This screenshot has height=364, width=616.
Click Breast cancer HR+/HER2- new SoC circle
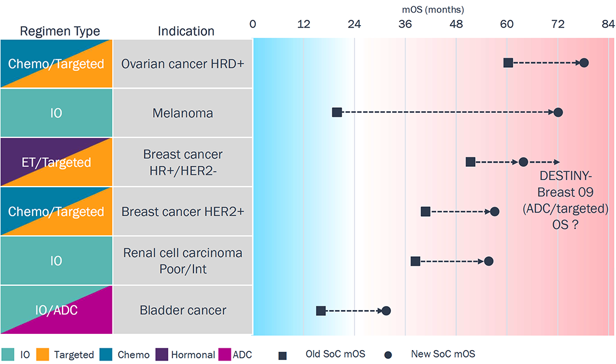coord(523,162)
